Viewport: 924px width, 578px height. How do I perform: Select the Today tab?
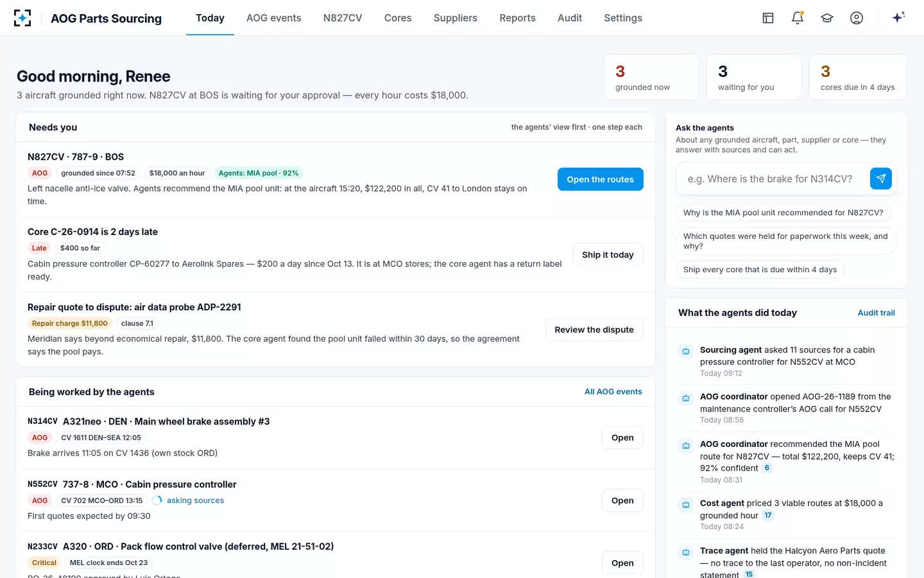210,18
